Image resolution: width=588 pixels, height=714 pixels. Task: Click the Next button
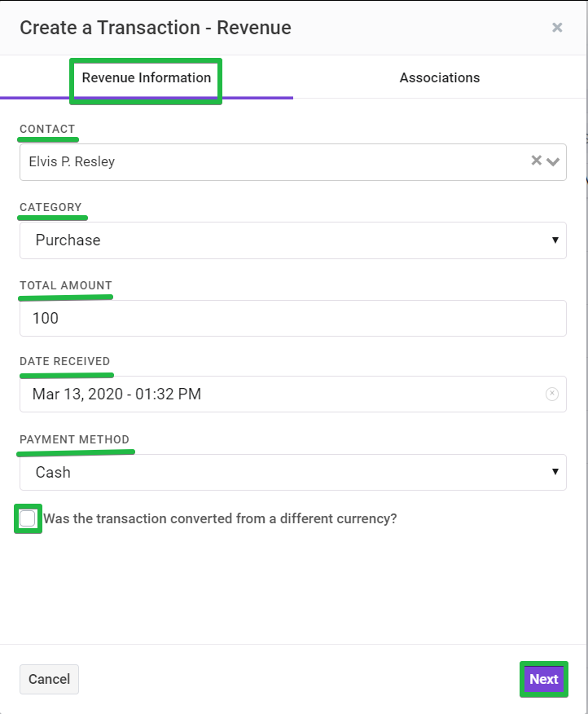544,679
